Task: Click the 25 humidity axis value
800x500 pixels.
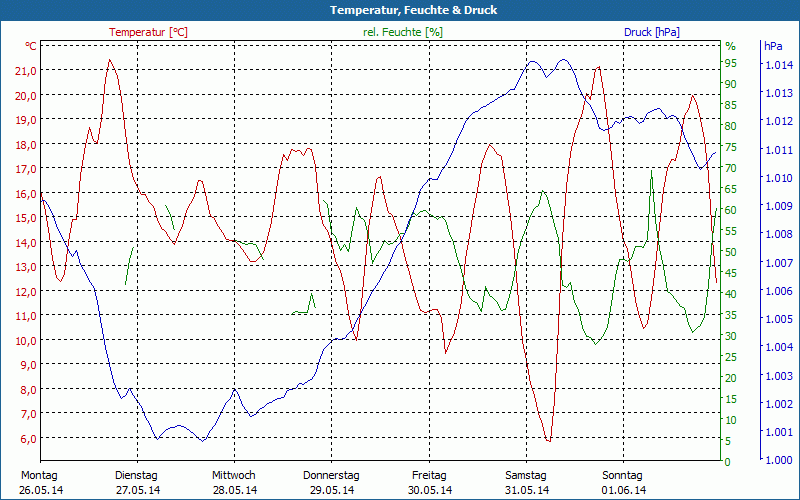Action: coord(731,357)
